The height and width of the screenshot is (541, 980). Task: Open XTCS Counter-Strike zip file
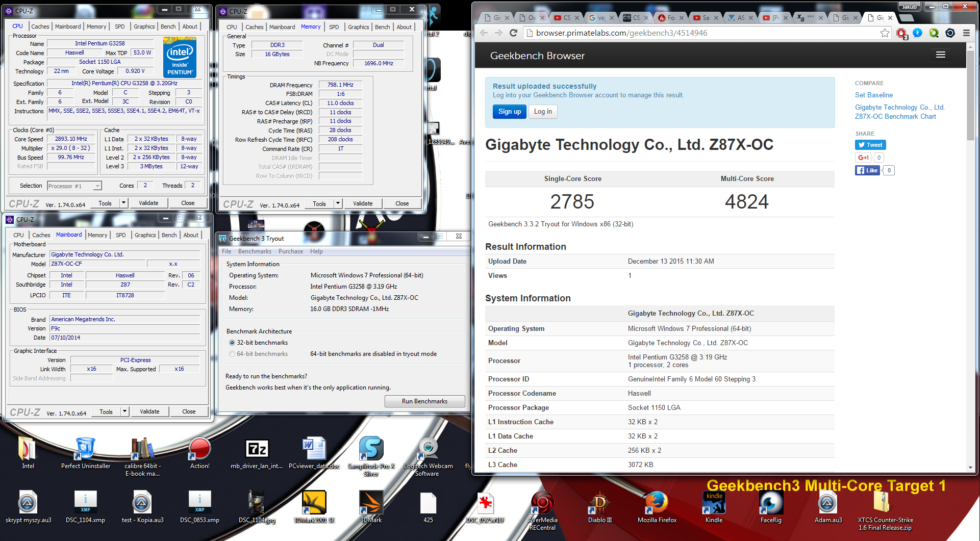(885, 510)
